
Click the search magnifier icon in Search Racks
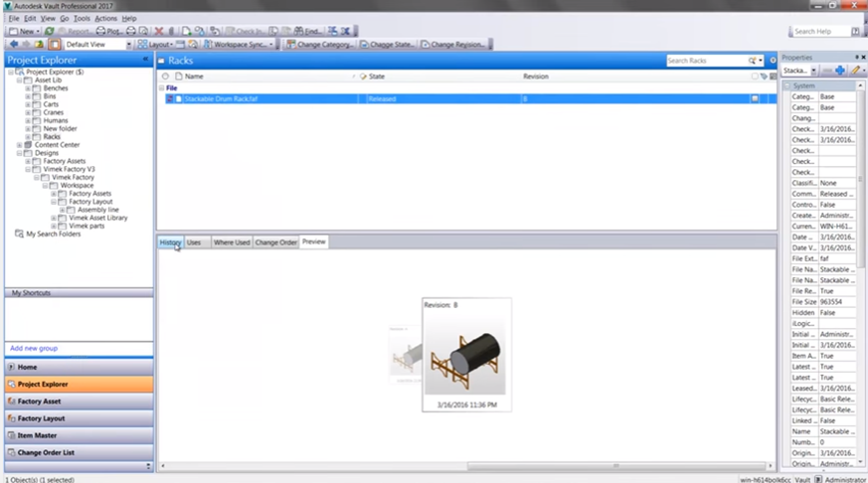[752, 61]
